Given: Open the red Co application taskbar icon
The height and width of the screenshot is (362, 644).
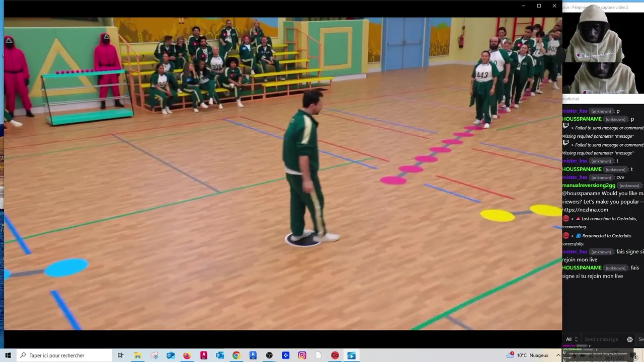Looking at the screenshot, I should click(335, 355).
